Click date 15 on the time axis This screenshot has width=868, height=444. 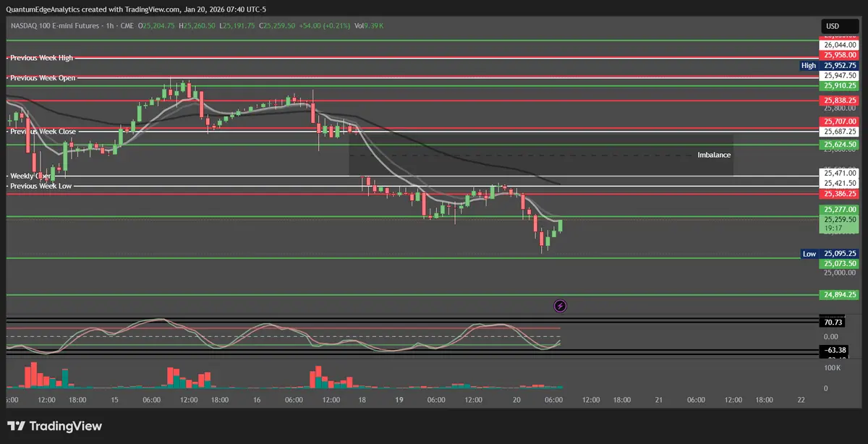tap(114, 399)
